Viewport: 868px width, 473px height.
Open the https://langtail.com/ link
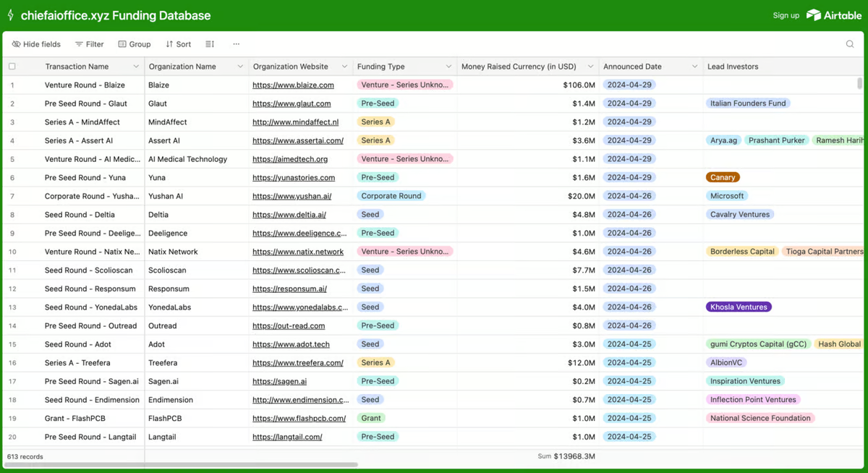tap(287, 437)
